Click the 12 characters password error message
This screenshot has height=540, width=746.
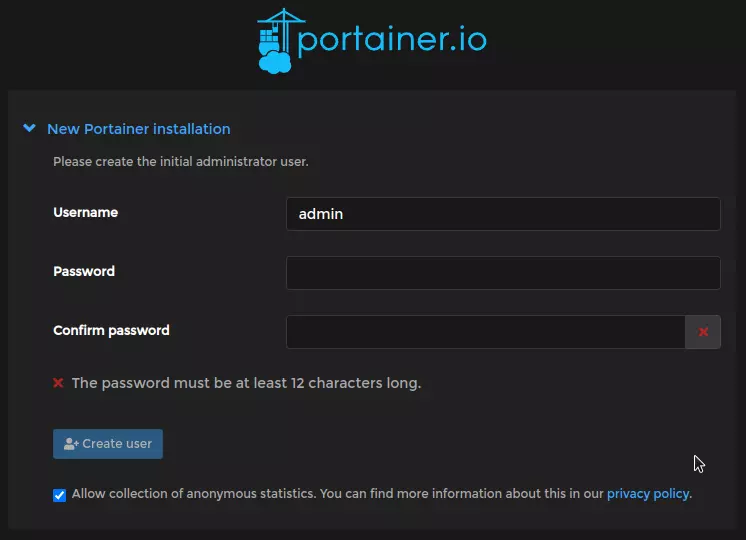246,383
